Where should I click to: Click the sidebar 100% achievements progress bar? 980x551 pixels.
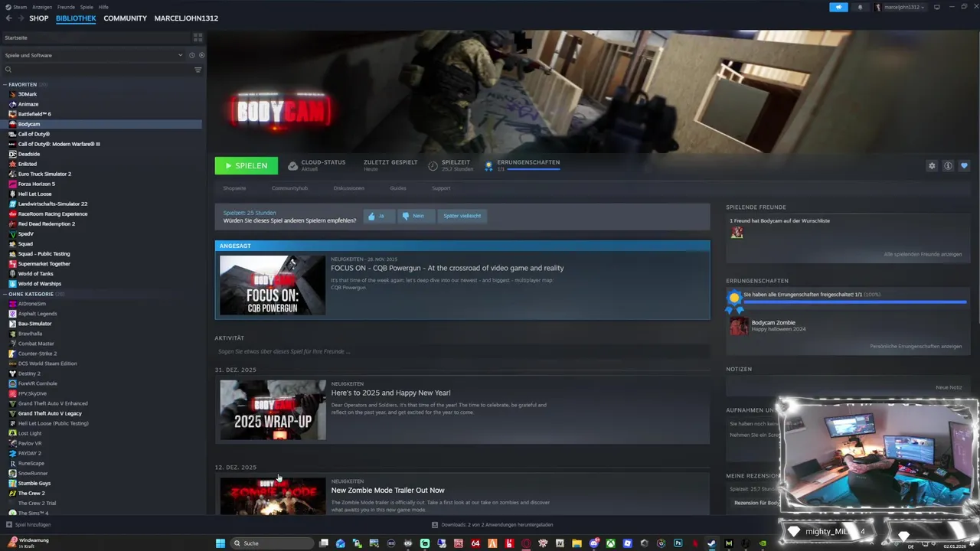pyautogui.click(x=854, y=302)
